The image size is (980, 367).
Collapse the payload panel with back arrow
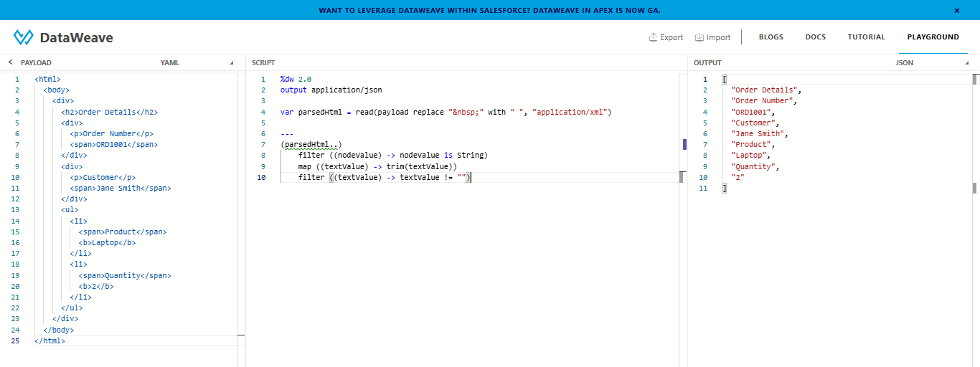coord(11,62)
